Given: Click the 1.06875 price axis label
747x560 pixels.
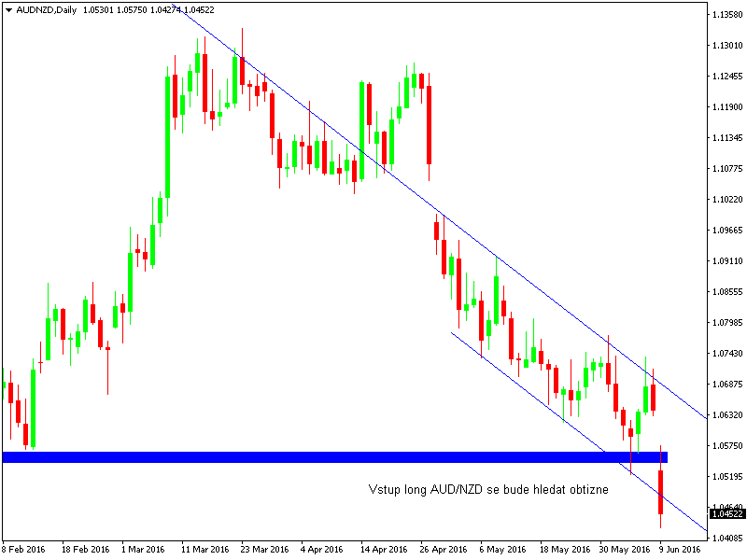Looking at the screenshot, I should pos(727,384).
